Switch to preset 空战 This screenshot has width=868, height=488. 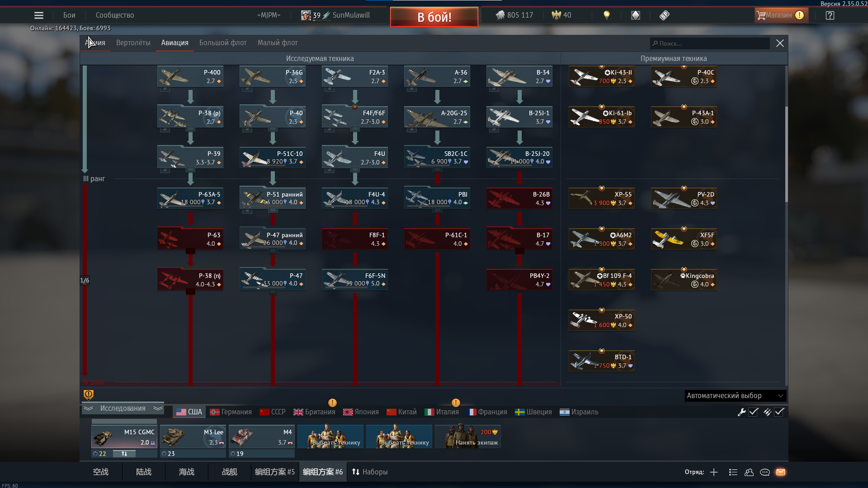[x=101, y=472]
